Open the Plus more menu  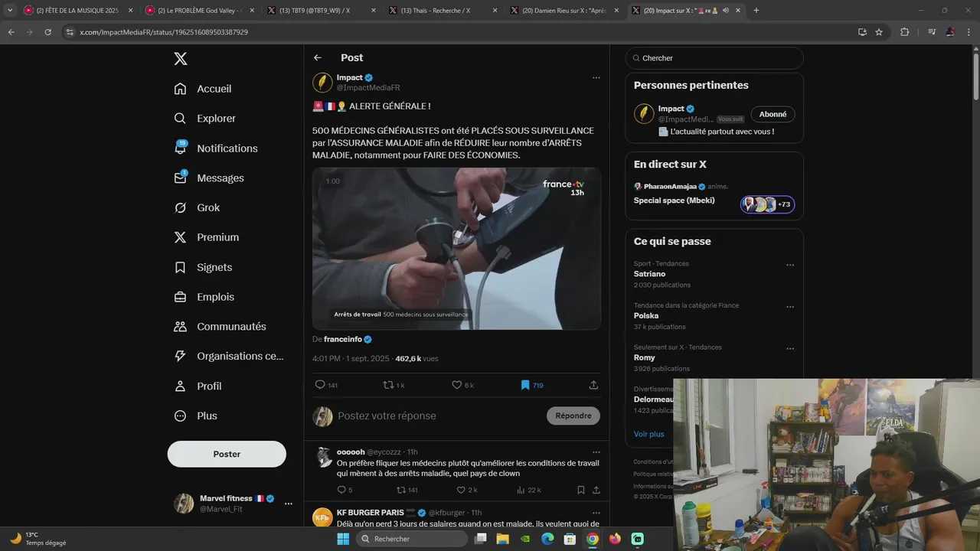196,416
